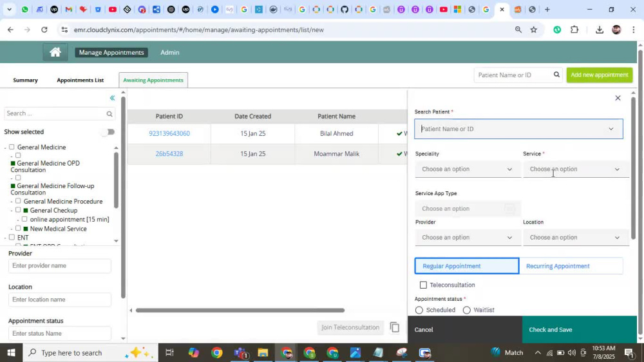
Task: Open the Admin menu
Action: [x=169, y=52]
